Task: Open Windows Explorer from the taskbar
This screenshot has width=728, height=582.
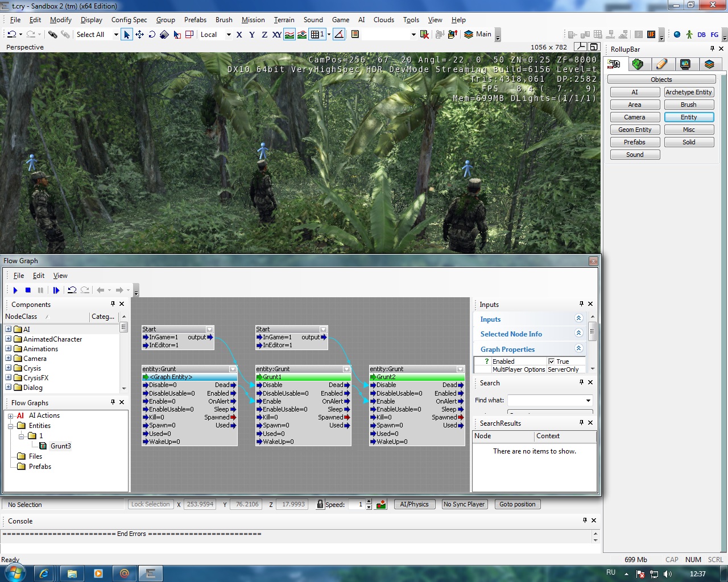Action: click(72, 573)
